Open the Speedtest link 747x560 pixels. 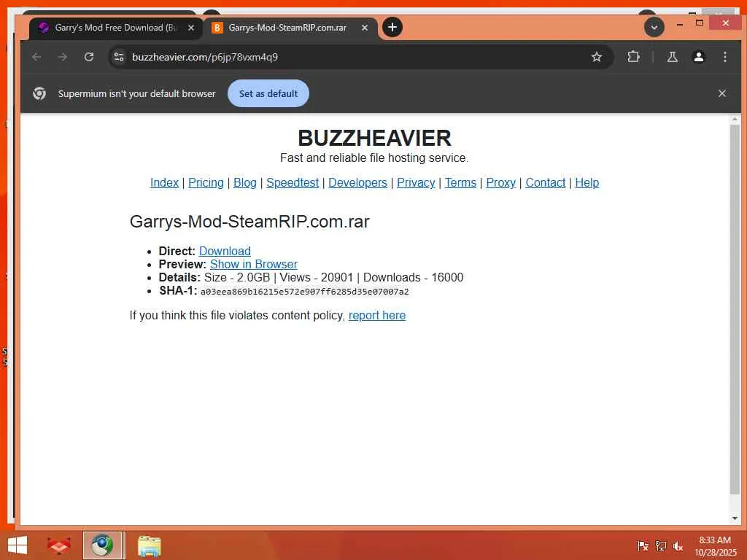293,183
